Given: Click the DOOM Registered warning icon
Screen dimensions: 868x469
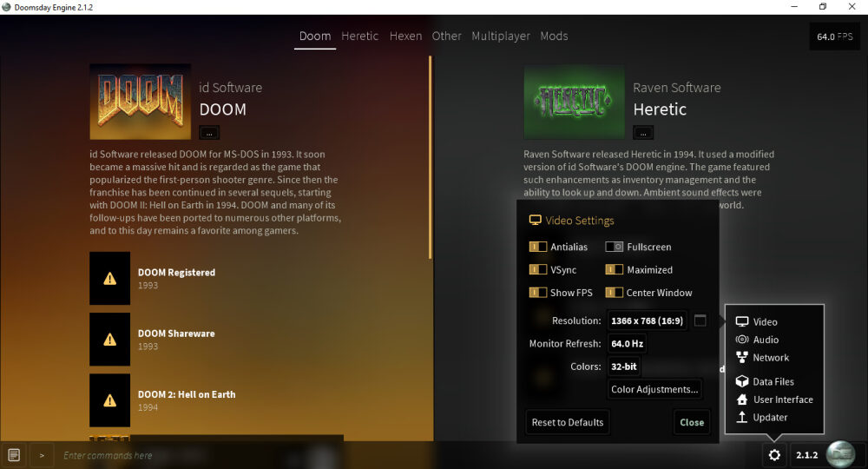Looking at the screenshot, I should (109, 278).
